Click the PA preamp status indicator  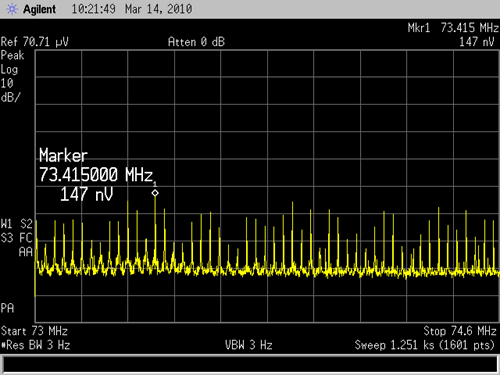point(8,308)
